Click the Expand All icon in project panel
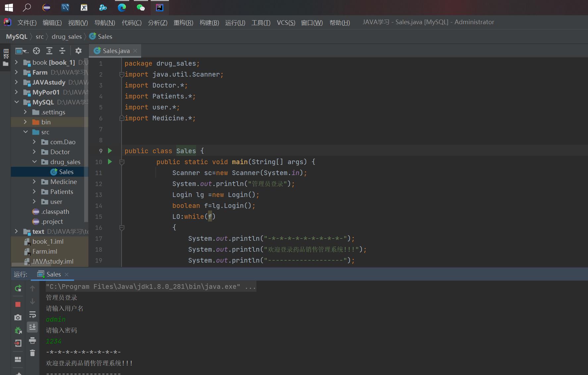Viewport: 588px width, 375px height. tap(49, 51)
